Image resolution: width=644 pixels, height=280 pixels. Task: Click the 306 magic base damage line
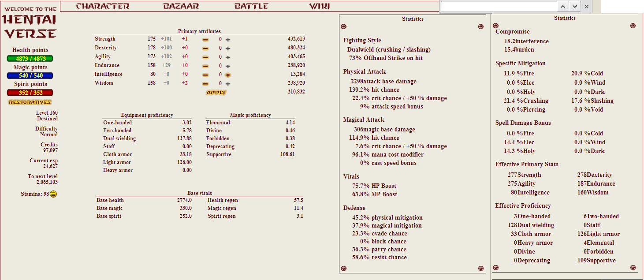(x=384, y=129)
